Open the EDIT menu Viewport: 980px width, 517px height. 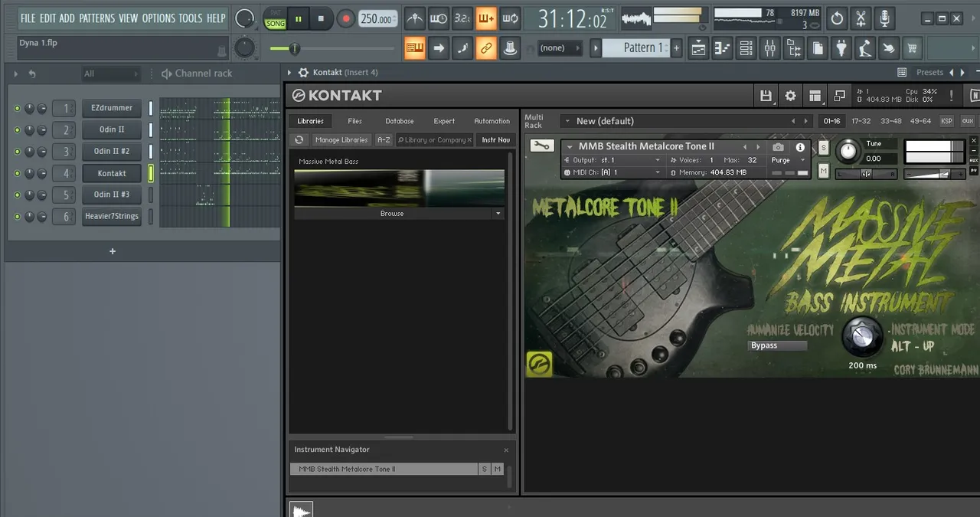click(47, 18)
